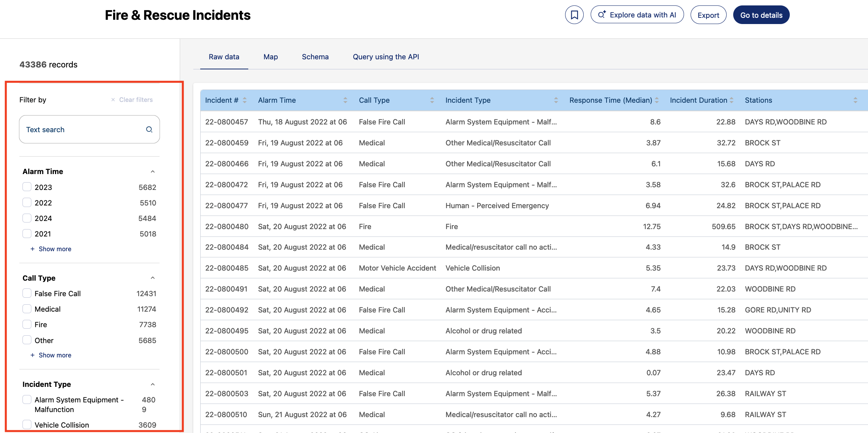Sort by Response Time (Median) arrows
868x433 pixels.
(657, 100)
